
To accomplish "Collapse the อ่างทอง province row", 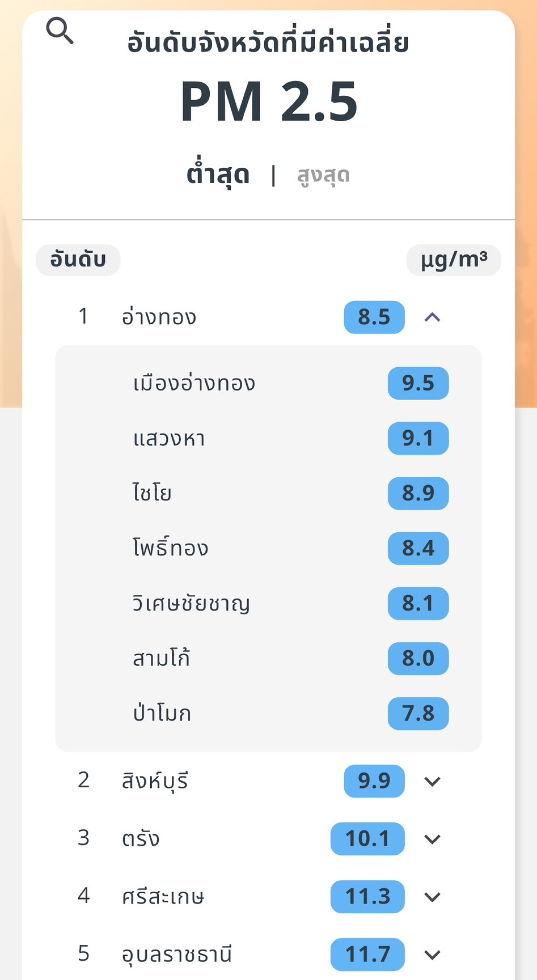I will pos(432,317).
